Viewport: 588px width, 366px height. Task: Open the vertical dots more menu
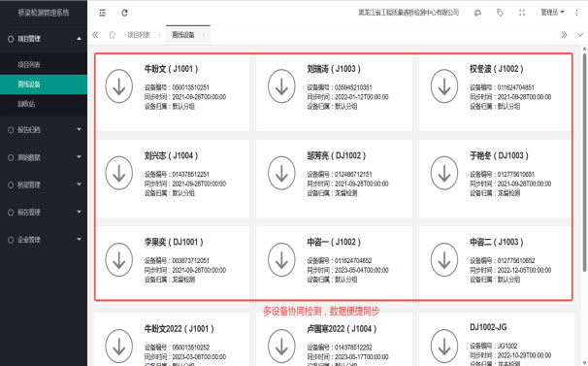tap(576, 13)
